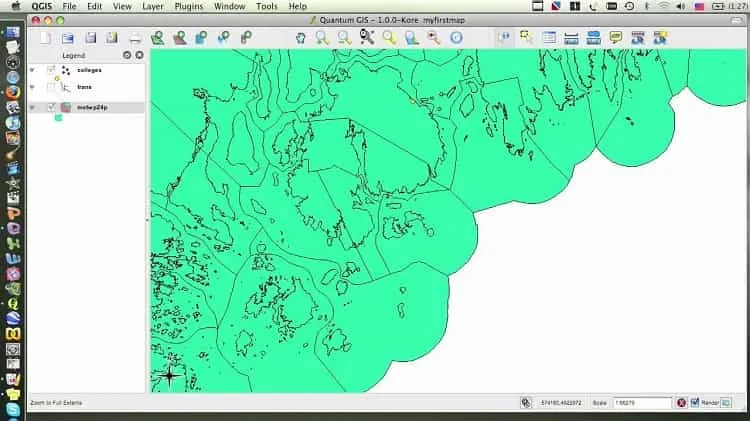
Task: Click the Zoom to Layer icon
Action: [x=411, y=38]
